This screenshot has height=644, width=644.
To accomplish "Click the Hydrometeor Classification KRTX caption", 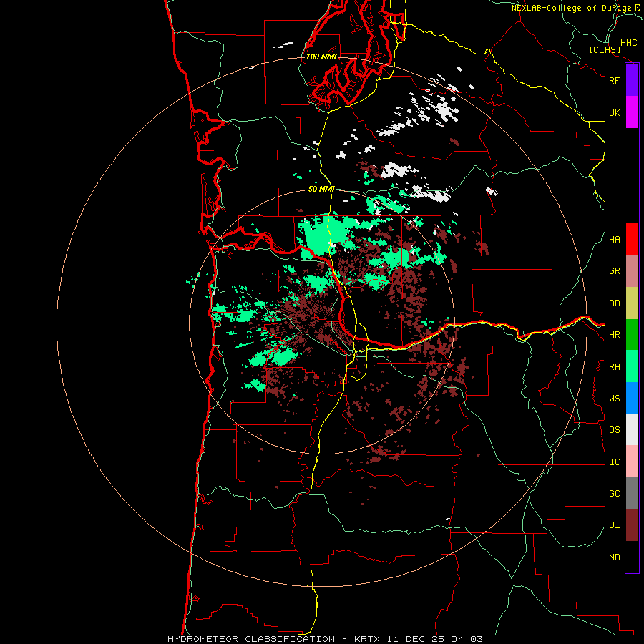I will 325,639.
